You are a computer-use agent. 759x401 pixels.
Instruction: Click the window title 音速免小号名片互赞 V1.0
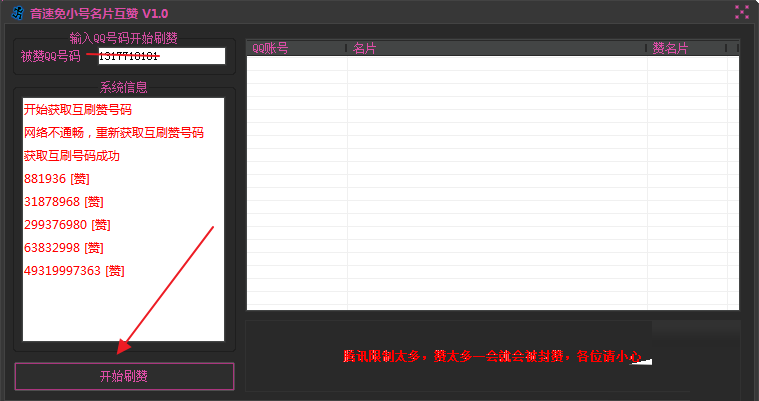pos(99,14)
